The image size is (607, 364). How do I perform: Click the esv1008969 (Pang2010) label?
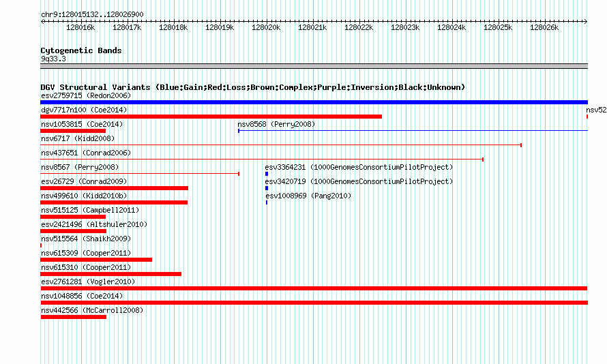click(x=308, y=196)
